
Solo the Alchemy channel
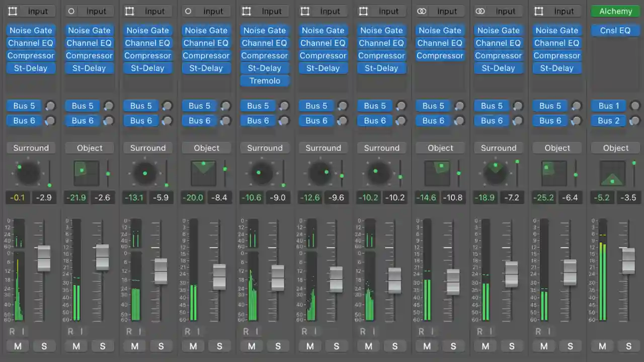point(628,346)
